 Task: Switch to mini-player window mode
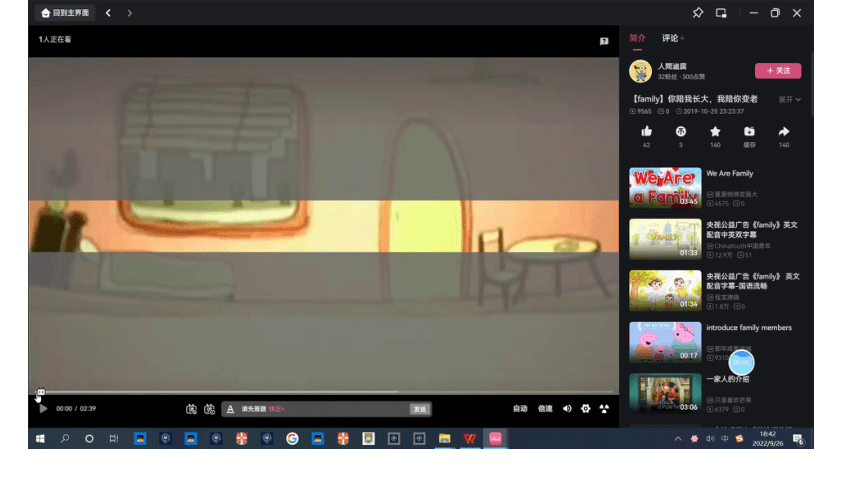coord(721,13)
